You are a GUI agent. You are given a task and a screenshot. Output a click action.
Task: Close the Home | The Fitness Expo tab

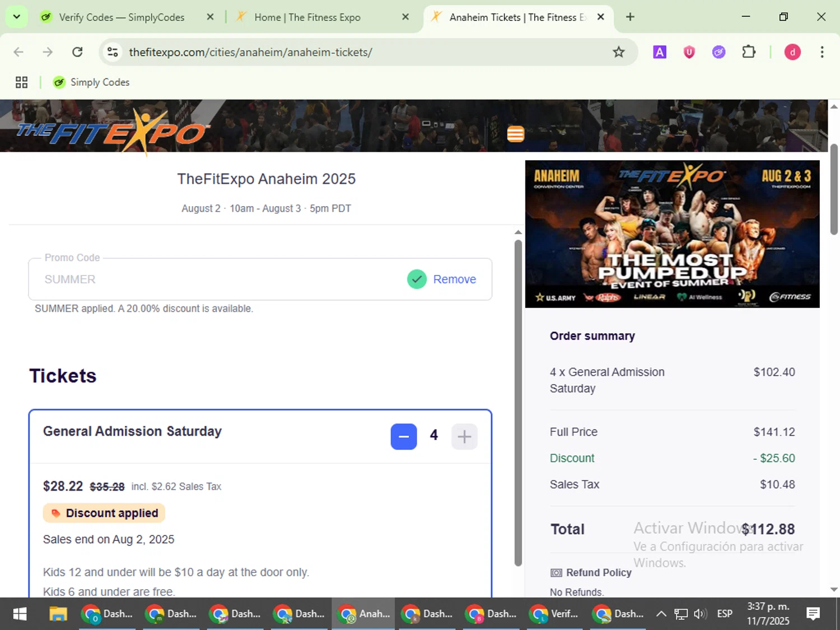click(405, 17)
